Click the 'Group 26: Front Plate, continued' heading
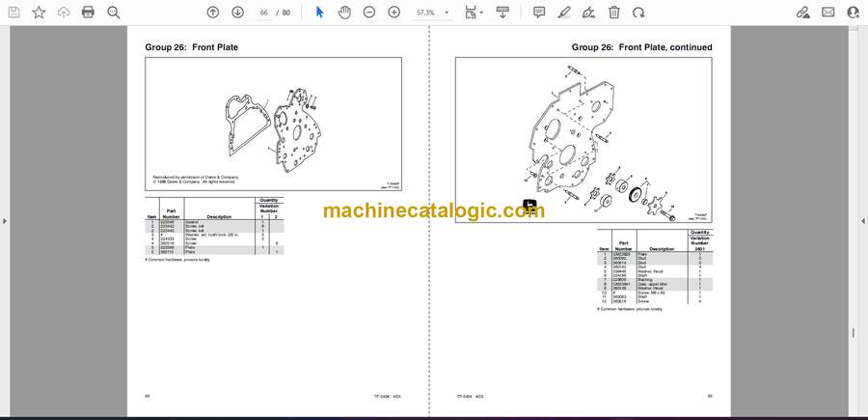868x420 pixels. click(x=642, y=47)
